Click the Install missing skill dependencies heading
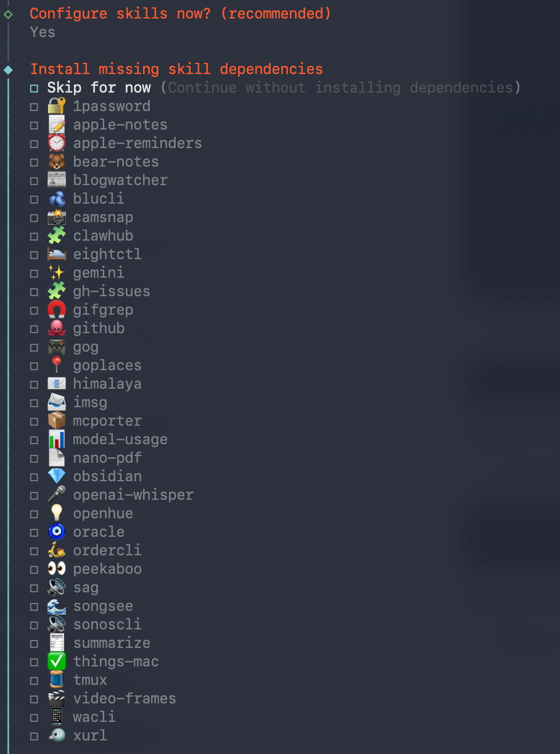Screen dimensions: 560x754 point(176,69)
